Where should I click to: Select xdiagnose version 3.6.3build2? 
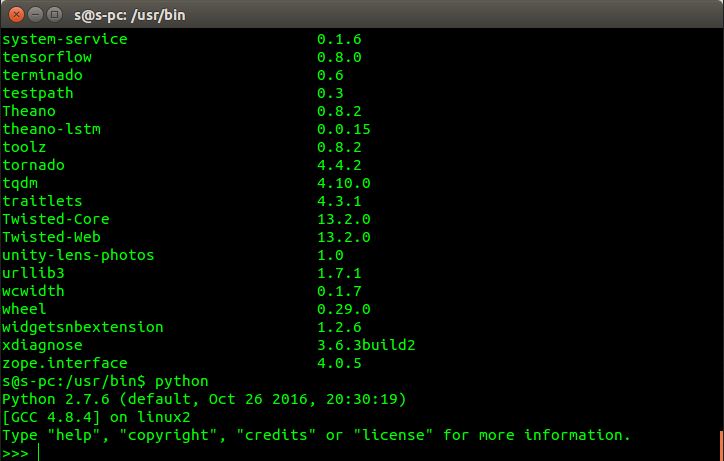coord(366,346)
